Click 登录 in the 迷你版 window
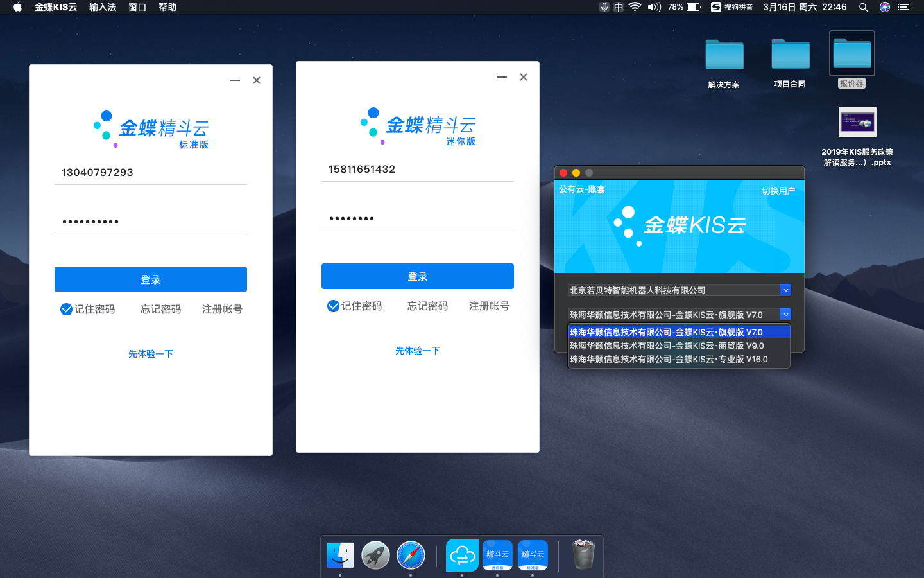The width and height of the screenshot is (924, 578). coord(418,276)
